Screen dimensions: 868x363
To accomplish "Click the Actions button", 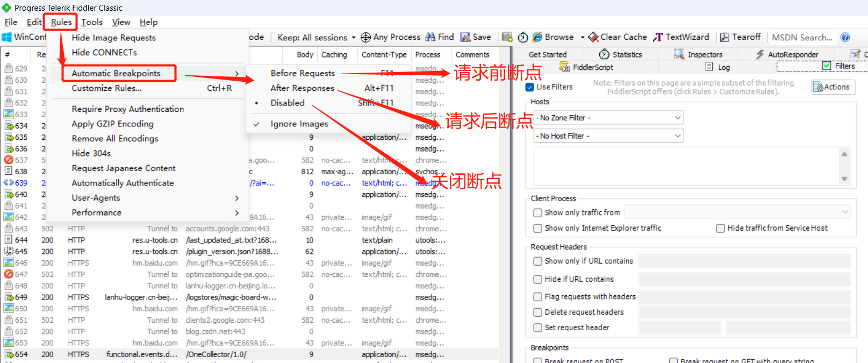I will tap(833, 87).
